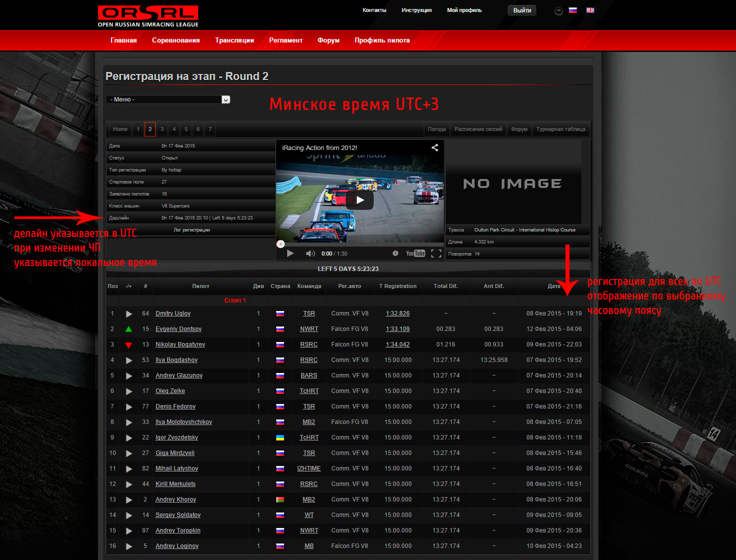The width and height of the screenshot is (736, 560).
Task: Click the share icon on the video
Action: tap(435, 147)
